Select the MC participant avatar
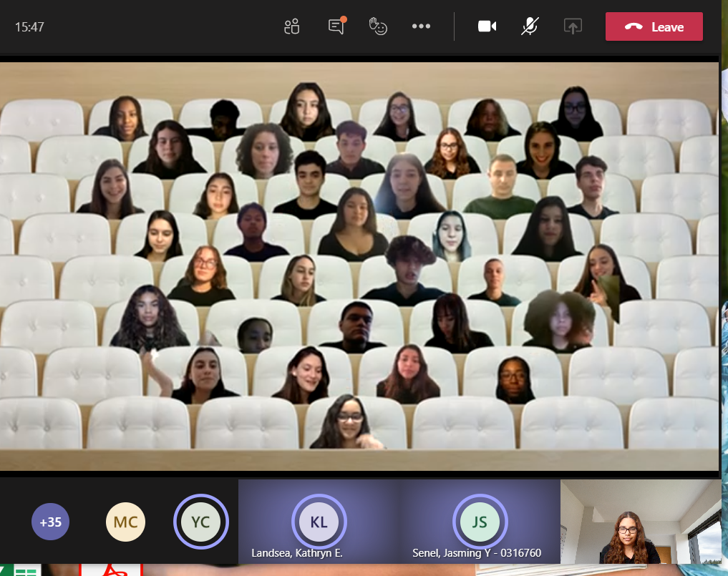Screen dimensions: 728x576 (125, 522)
